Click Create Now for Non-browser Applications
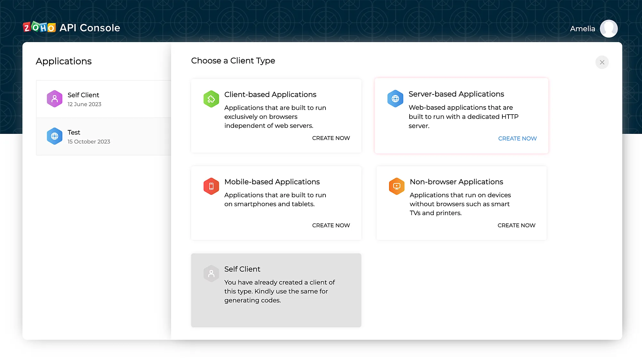 [516, 225]
